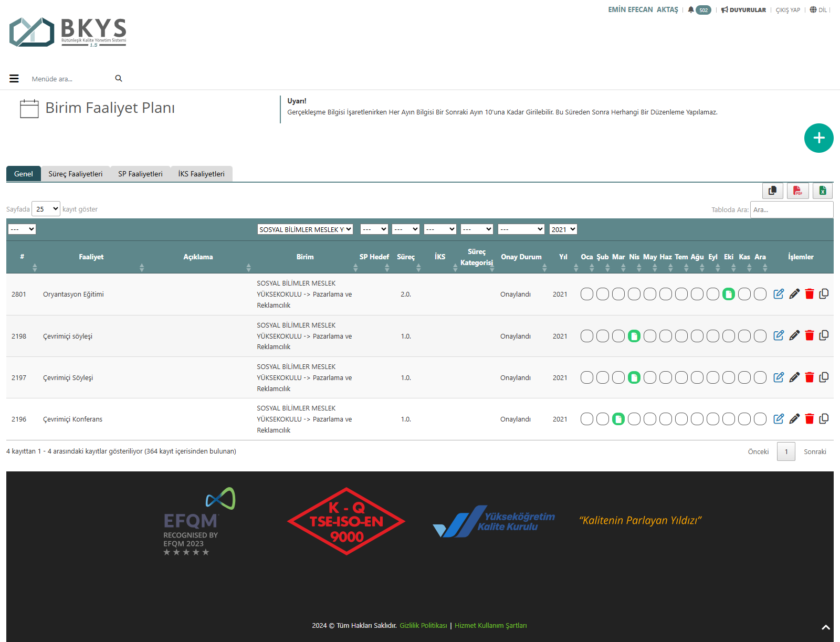
Task: Open the SOSYAL BİLİMLER MESLEK unit filter
Action: point(305,229)
